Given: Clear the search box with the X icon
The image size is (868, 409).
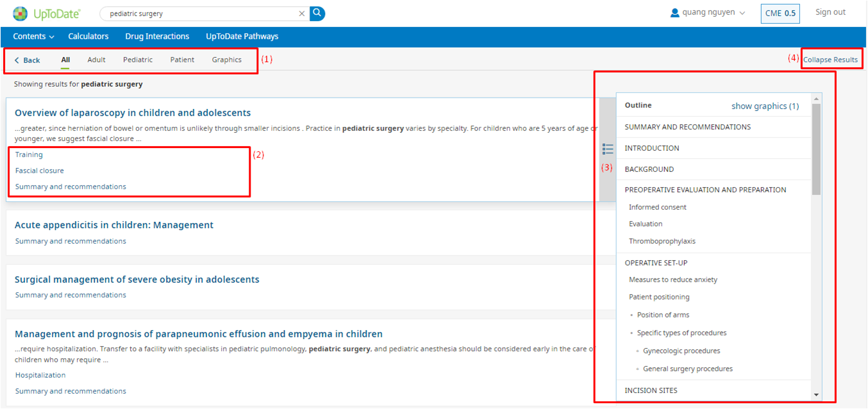Looking at the screenshot, I should [x=302, y=13].
